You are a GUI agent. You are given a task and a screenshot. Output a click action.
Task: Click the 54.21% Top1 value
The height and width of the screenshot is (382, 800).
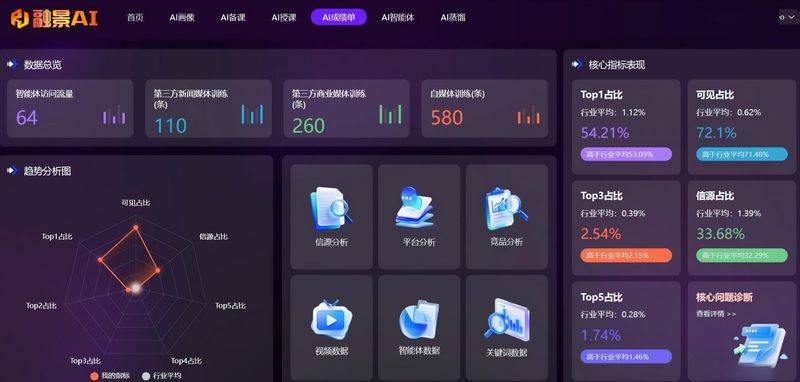coord(605,133)
